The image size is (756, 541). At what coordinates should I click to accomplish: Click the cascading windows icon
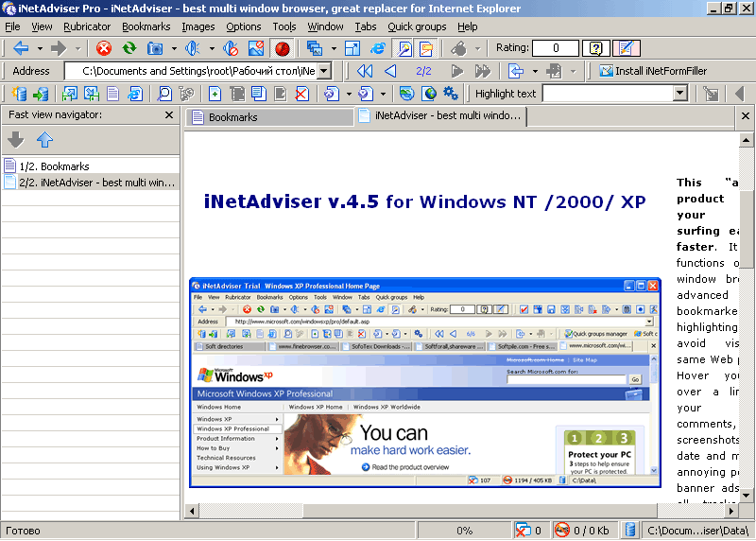[x=315, y=48]
